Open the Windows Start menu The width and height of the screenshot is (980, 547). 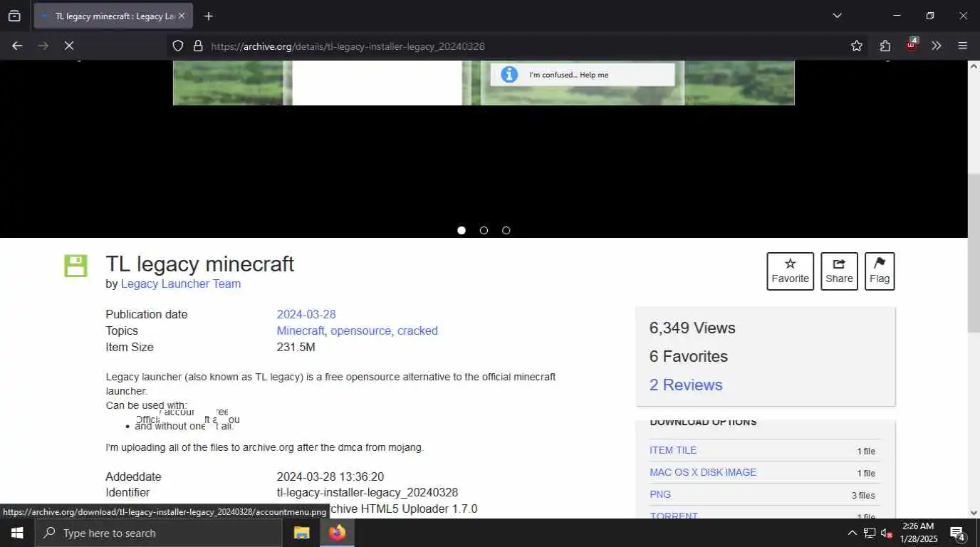[x=17, y=533]
